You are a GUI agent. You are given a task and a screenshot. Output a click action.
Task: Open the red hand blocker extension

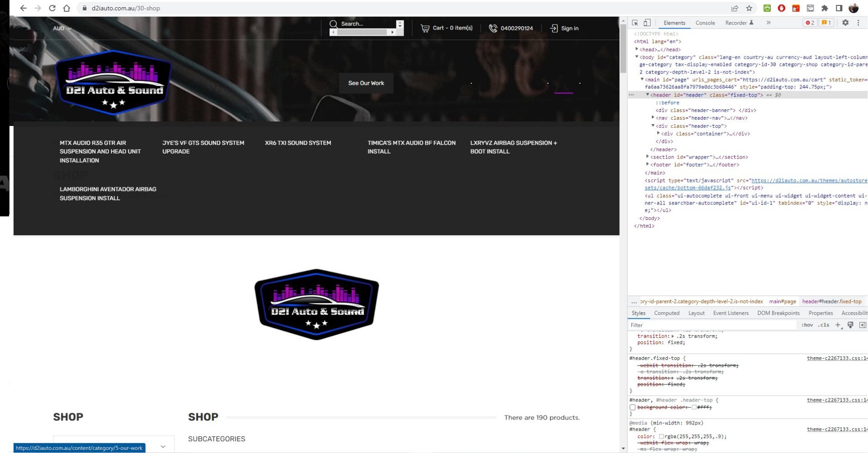782,8
